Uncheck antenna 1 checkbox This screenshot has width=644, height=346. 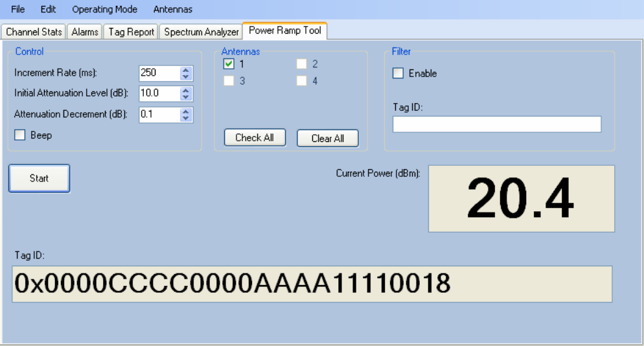tap(229, 63)
